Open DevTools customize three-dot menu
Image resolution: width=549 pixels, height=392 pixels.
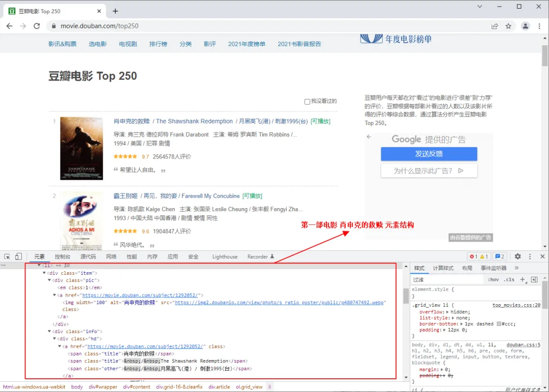[x=530, y=256]
